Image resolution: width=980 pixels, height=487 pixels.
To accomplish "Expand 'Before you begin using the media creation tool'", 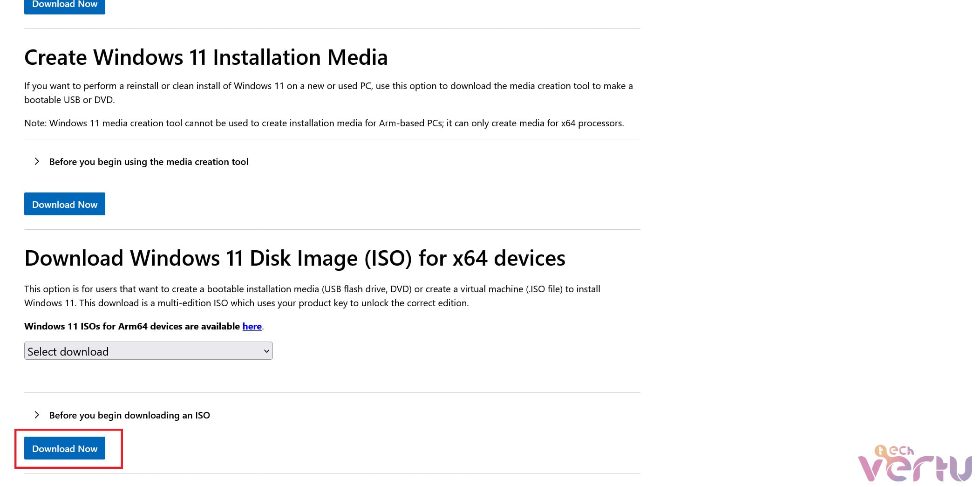I will (149, 162).
